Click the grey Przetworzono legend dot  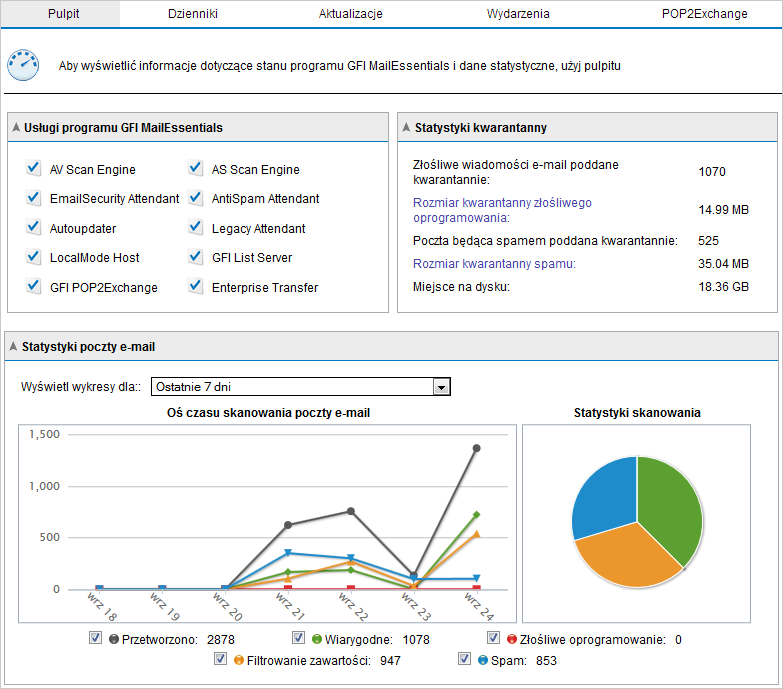click(114, 639)
